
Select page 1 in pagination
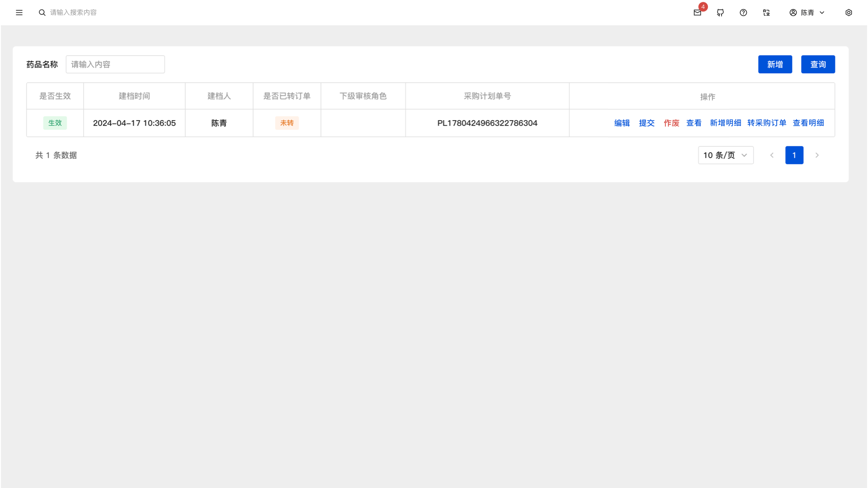[794, 155]
